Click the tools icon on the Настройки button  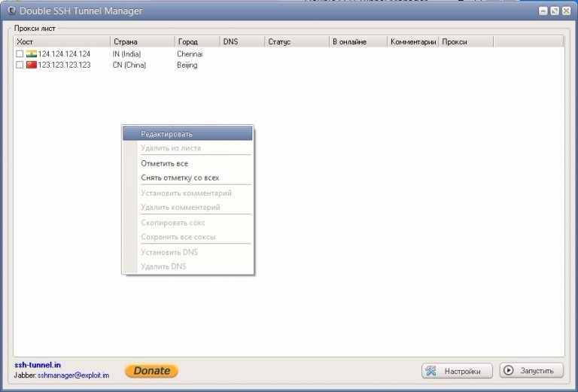(x=430, y=371)
